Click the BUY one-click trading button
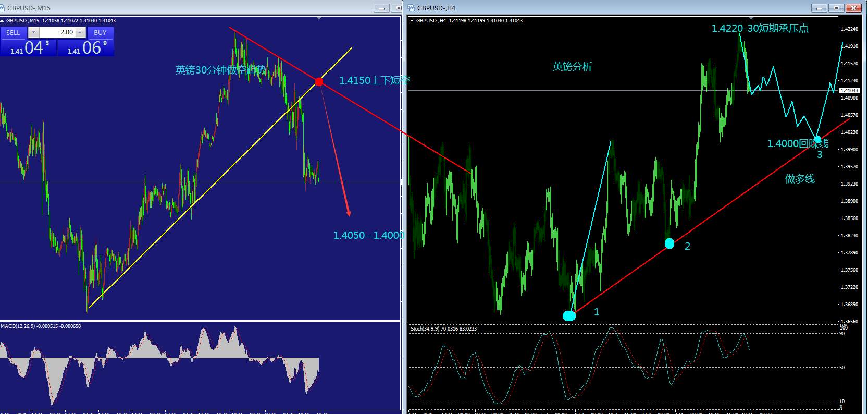Viewport: 868px width, 414px height. pyautogui.click(x=100, y=32)
